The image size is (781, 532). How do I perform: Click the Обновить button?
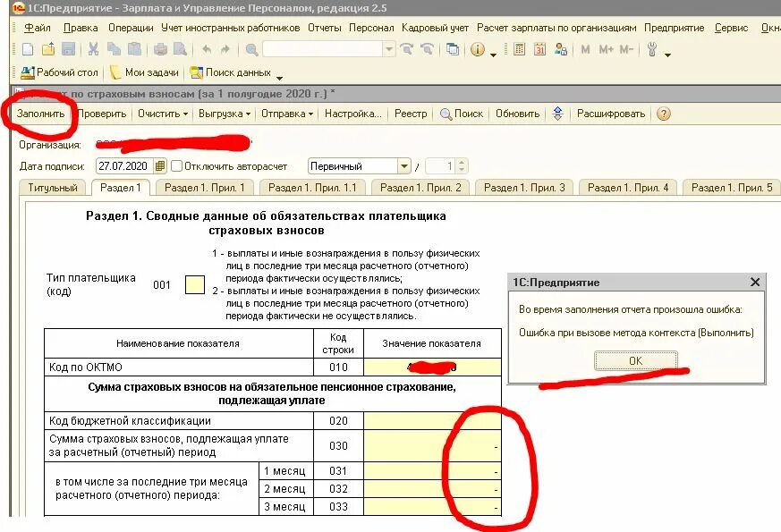coord(517,114)
